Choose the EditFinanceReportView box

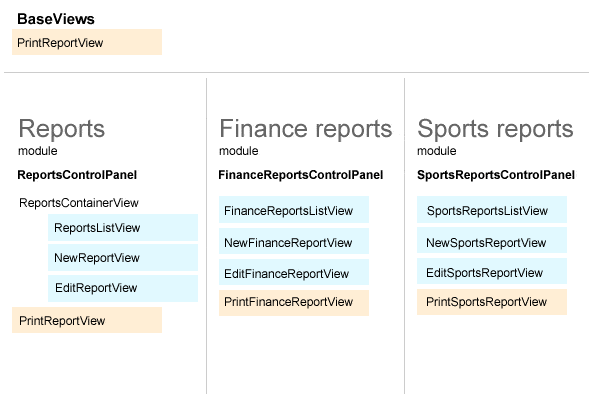294,273
